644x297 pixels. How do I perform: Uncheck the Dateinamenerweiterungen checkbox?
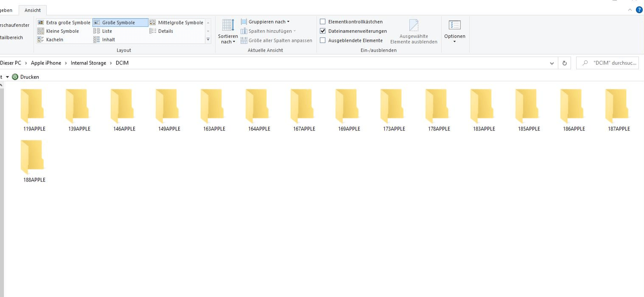(323, 31)
